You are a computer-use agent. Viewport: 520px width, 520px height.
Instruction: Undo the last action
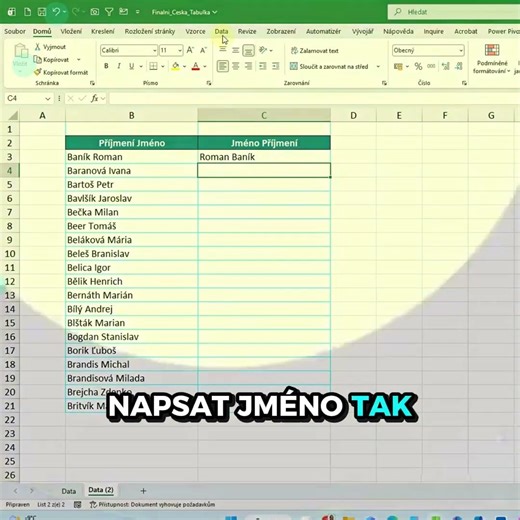tap(56, 12)
